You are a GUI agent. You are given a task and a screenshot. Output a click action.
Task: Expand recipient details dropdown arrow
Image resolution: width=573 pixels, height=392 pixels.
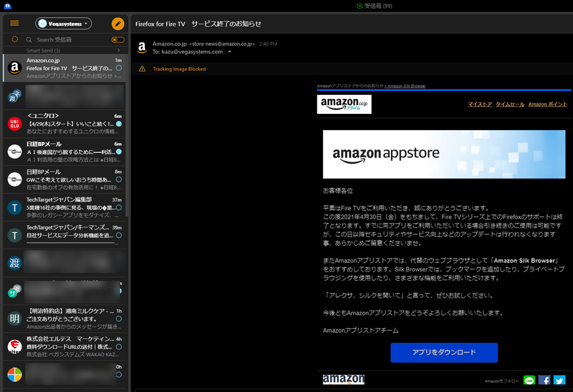(x=229, y=52)
